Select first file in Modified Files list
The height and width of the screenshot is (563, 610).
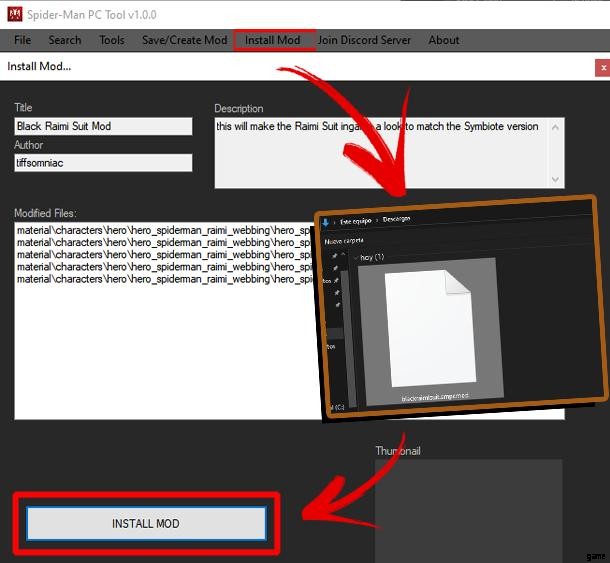[x=165, y=230]
